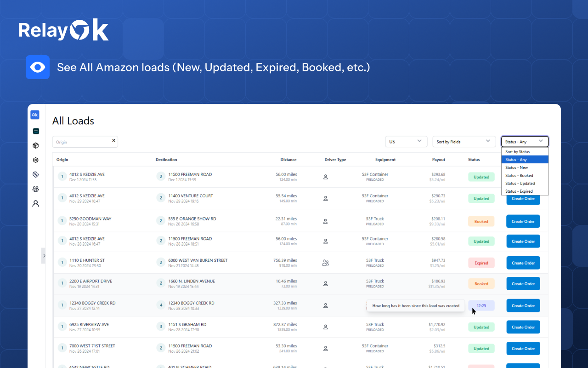
Task: Open the user profile sidebar icon
Action: tap(36, 203)
